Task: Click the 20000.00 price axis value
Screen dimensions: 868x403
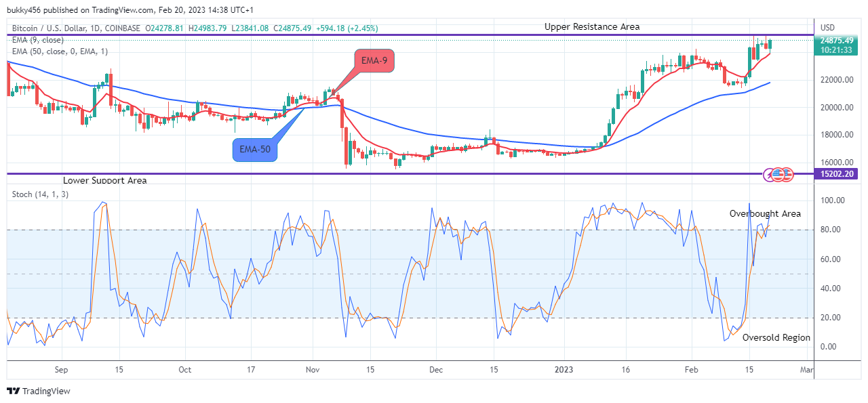Action: click(x=837, y=108)
